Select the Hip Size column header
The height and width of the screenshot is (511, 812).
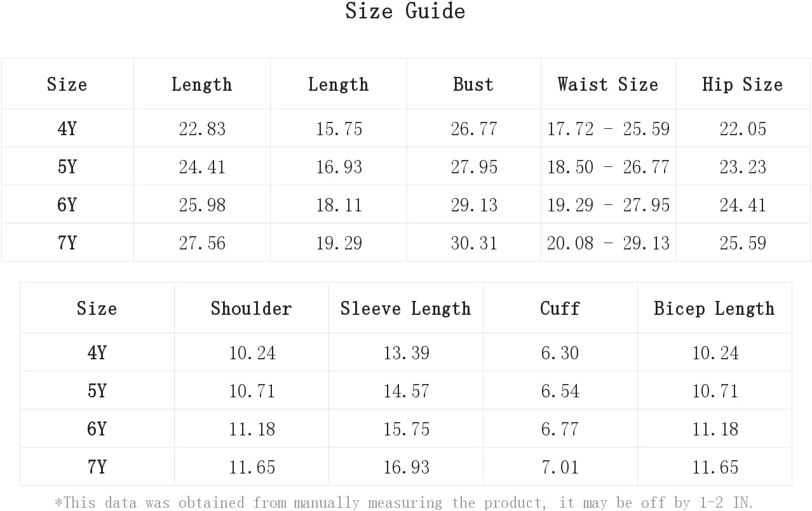742,84
